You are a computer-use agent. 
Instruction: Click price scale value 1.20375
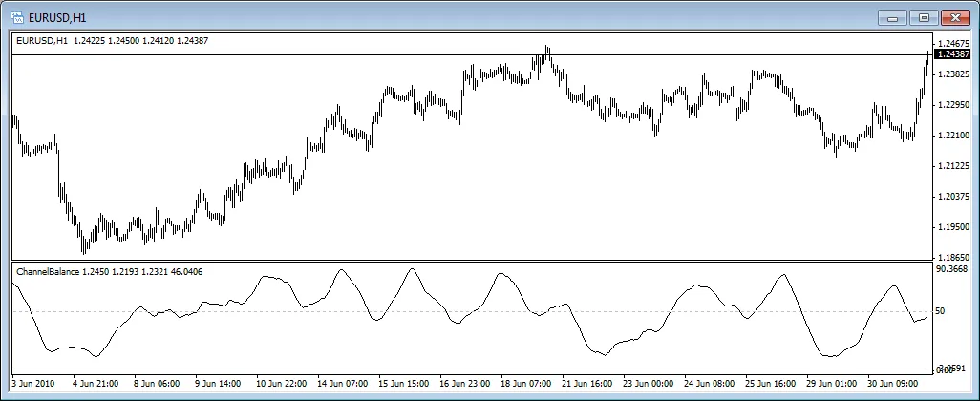954,197
